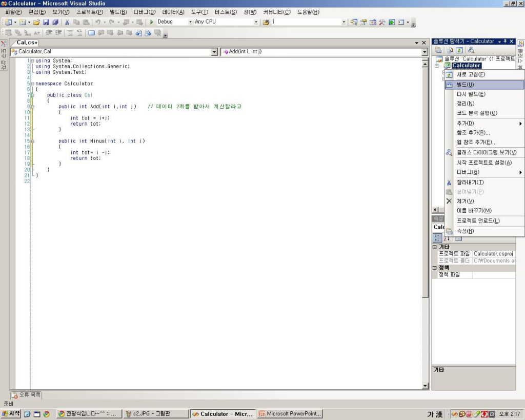Open the 빌드(B) menu in menu bar
Screen dimensions: 525x420
(118, 12)
